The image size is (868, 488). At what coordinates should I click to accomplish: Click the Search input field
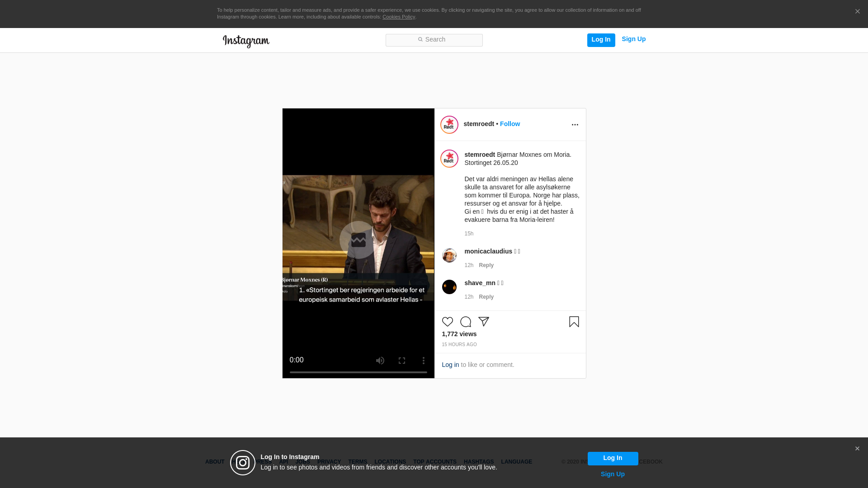click(434, 40)
